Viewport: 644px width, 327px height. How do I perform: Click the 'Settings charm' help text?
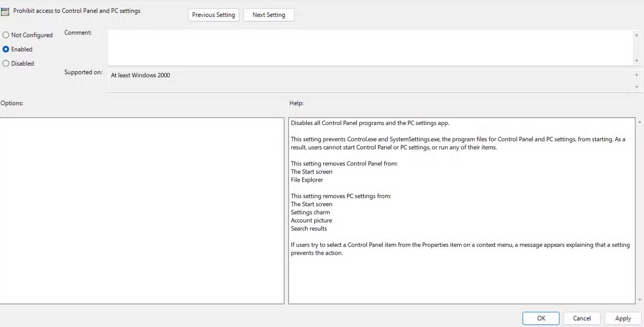point(310,213)
